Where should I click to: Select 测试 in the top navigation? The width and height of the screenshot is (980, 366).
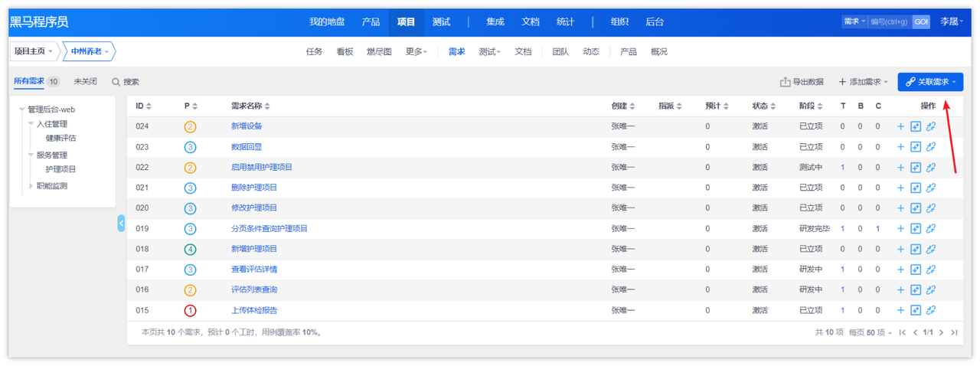pos(441,21)
